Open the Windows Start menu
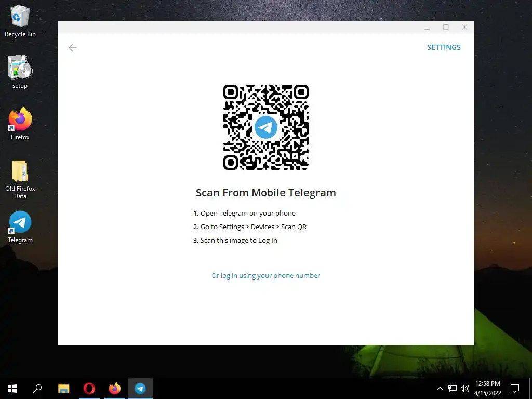Viewport: 532px width, 399px height. (x=12, y=389)
